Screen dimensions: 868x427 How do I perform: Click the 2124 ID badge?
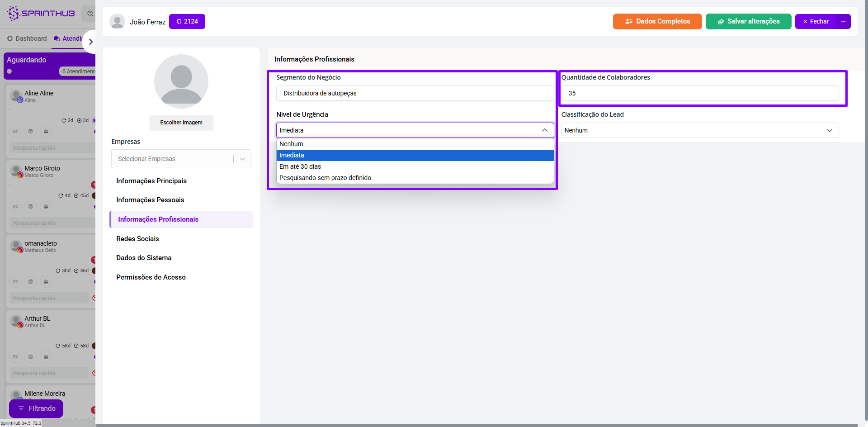[187, 21]
